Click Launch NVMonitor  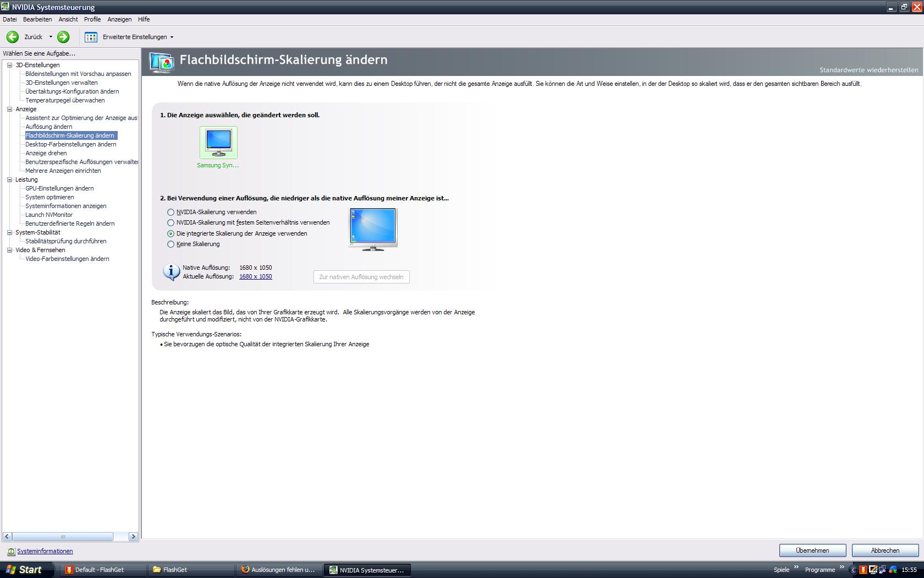[49, 215]
